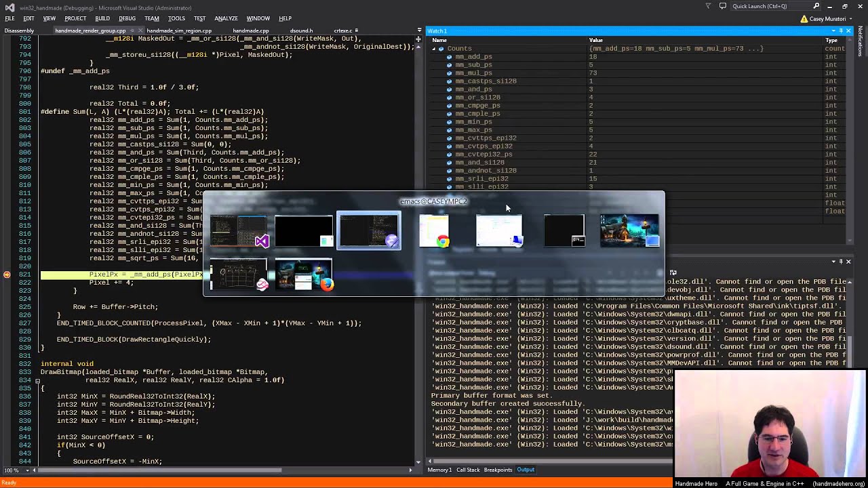Close the Output panel

[848, 262]
